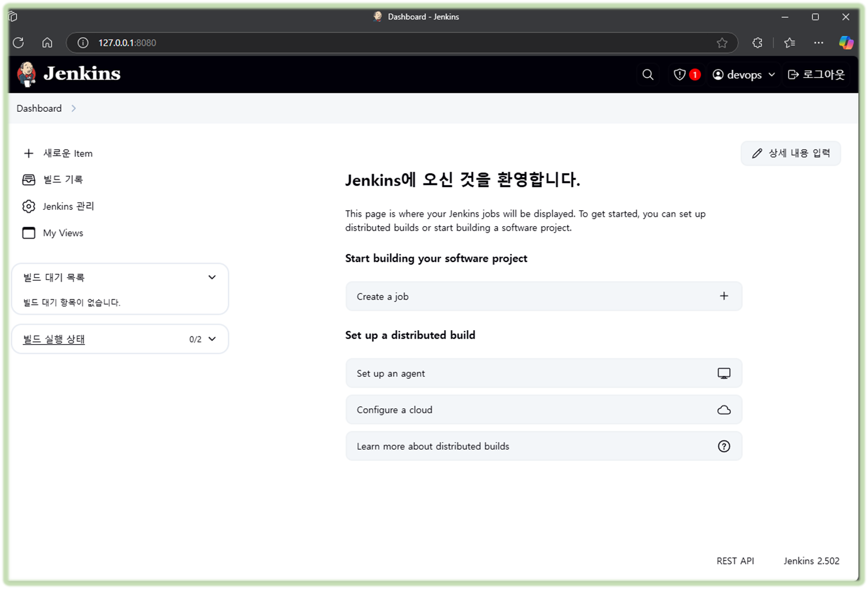This screenshot has height=589, width=868.
Task: Open the browser favorites list icon
Action: pos(789,43)
